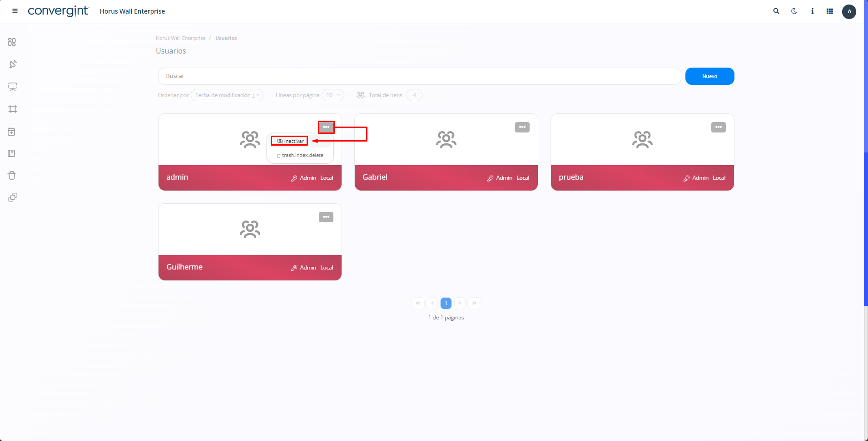Open options menu on Guilherme card
Viewport: 868px width, 441px height.
pyautogui.click(x=326, y=217)
